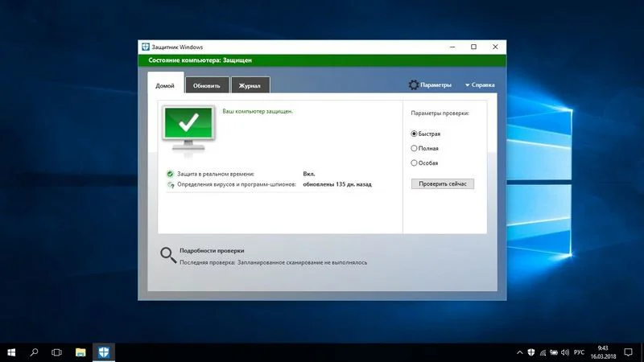This screenshot has width=644, height=362.
Task: Expand the Справка dropdown
Action: tap(480, 85)
